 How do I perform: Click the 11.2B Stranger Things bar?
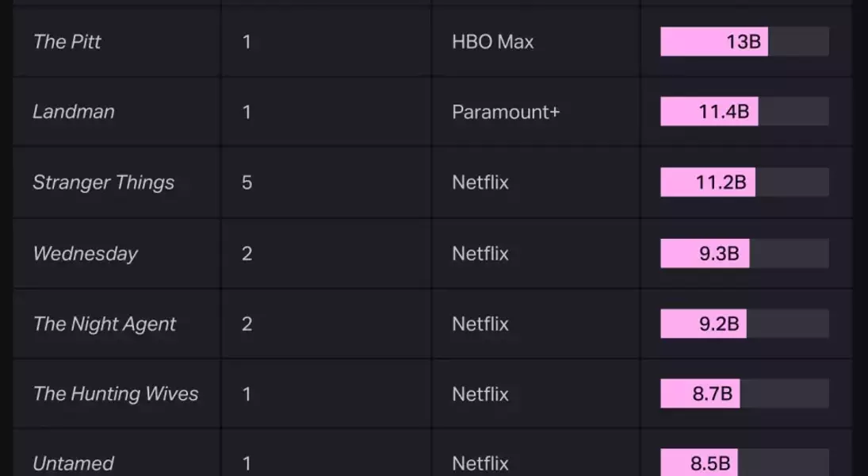[708, 182]
